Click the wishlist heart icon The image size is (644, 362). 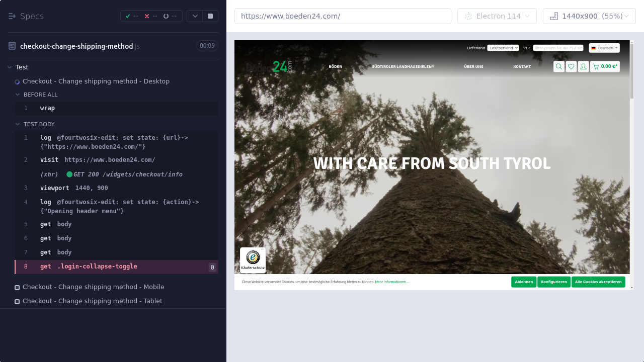(571, 66)
